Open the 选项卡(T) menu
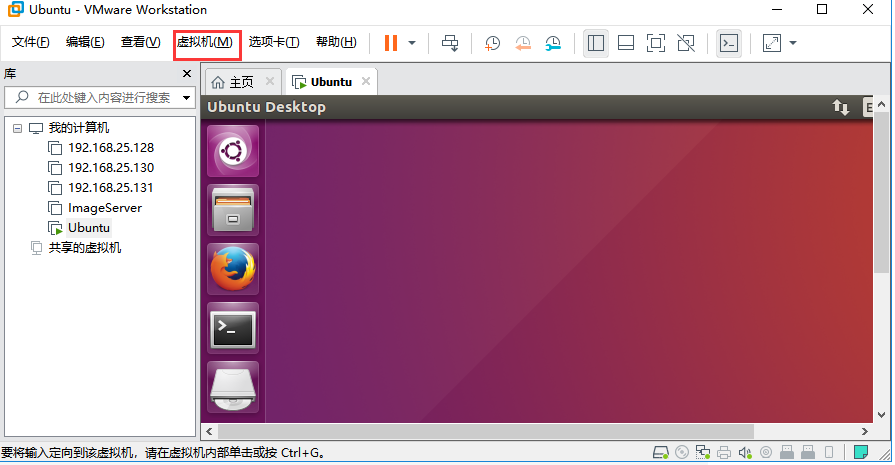Viewport: 895px width, 465px height. (274, 42)
